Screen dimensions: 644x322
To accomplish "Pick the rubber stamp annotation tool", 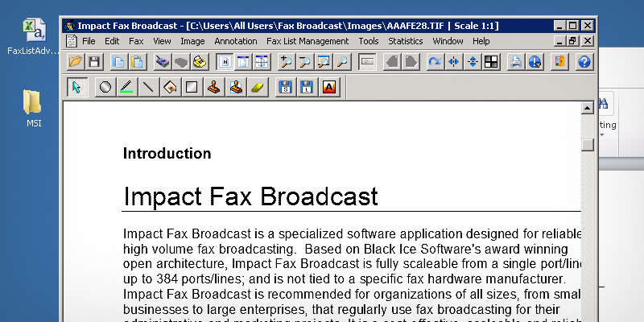I will click(214, 87).
